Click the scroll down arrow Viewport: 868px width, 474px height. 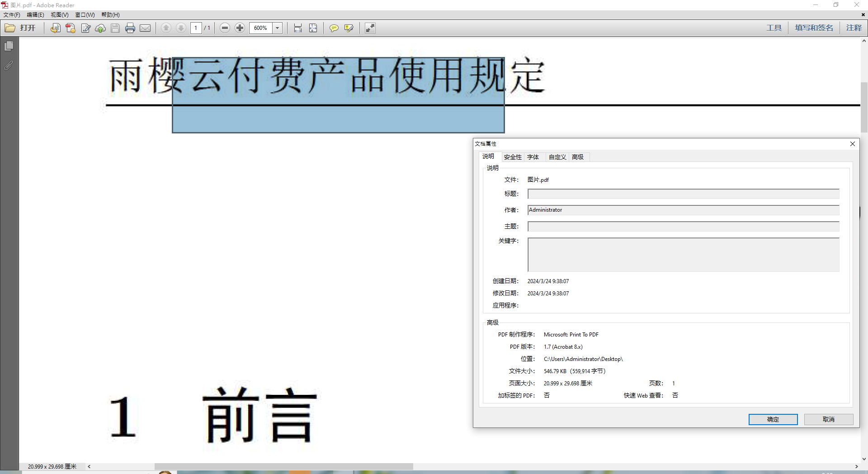(864, 459)
